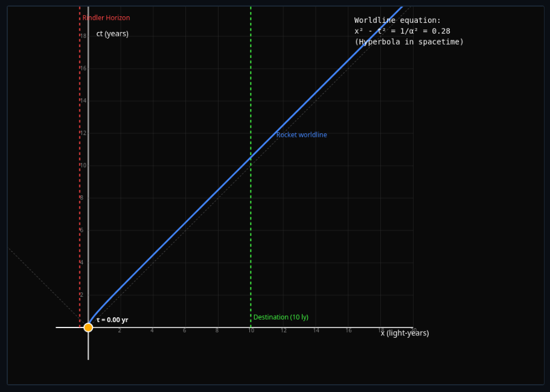Click the equation x² - t² = 1/α² = 0.28
The image size is (550, 392).
tap(403, 31)
